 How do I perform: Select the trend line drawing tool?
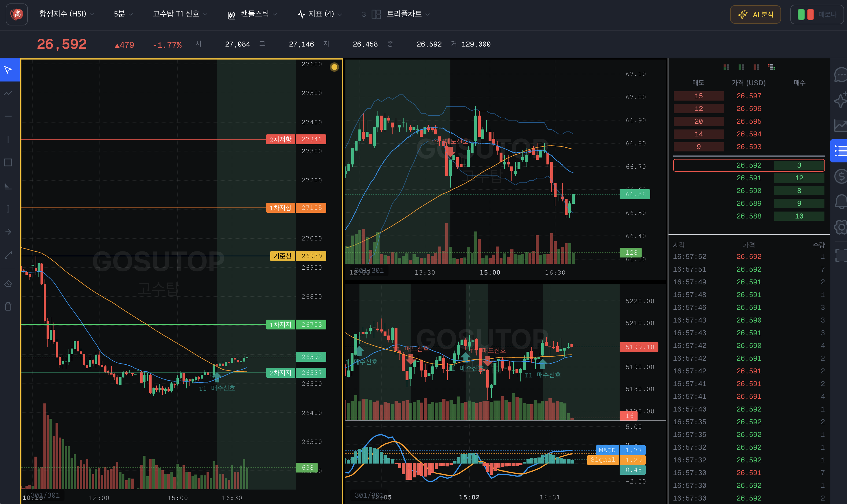tap(8, 93)
